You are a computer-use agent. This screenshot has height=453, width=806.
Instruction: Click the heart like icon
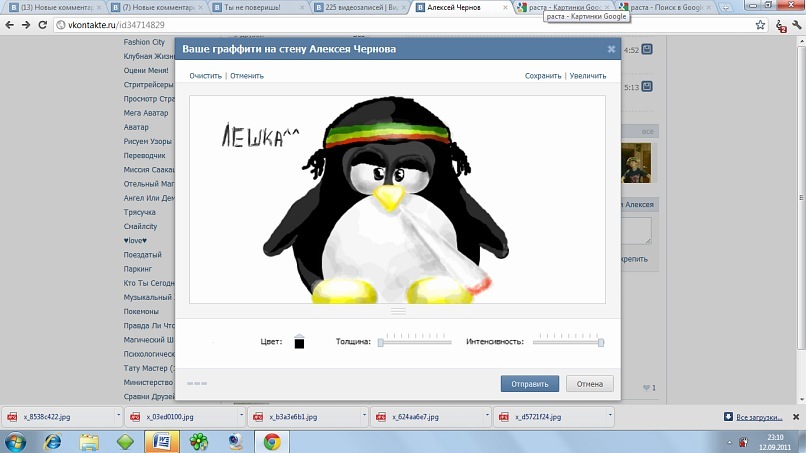(646, 388)
